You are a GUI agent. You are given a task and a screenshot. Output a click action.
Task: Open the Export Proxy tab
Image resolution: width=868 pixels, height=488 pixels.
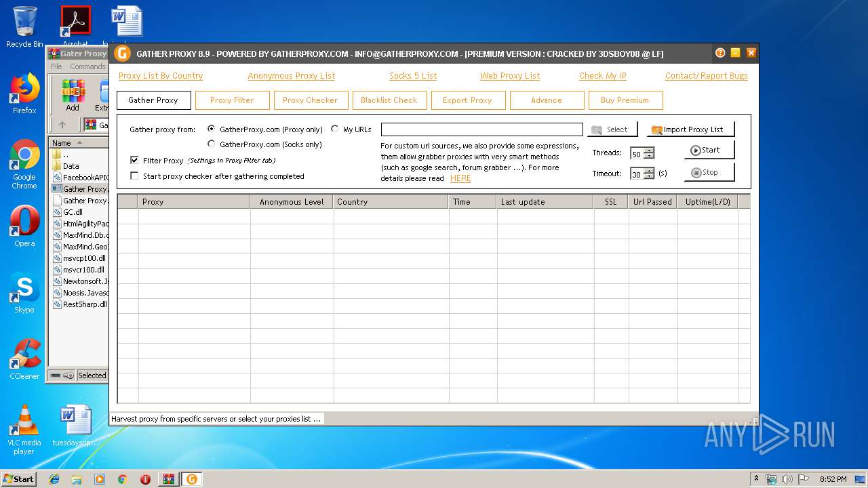click(x=468, y=100)
